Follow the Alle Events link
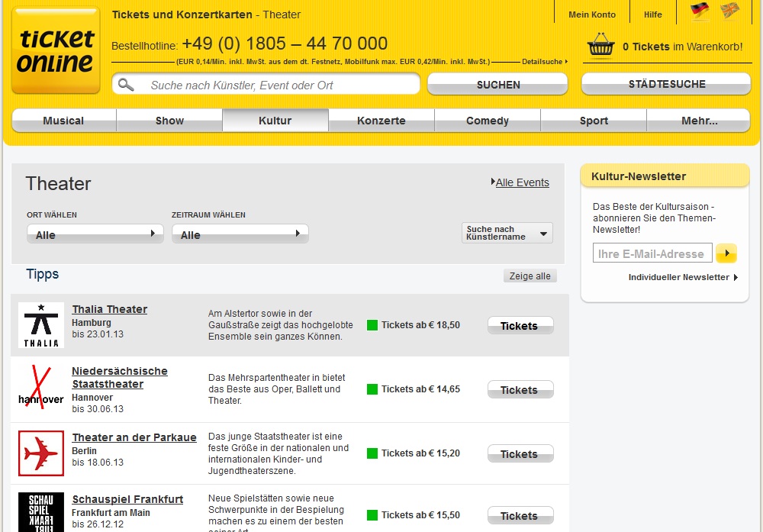 coord(522,182)
